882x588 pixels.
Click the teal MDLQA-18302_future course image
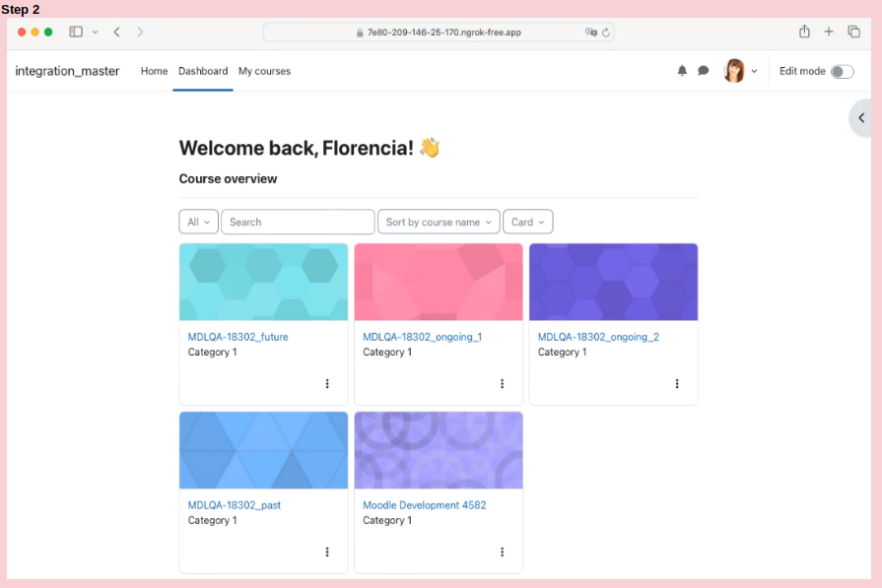click(x=264, y=283)
